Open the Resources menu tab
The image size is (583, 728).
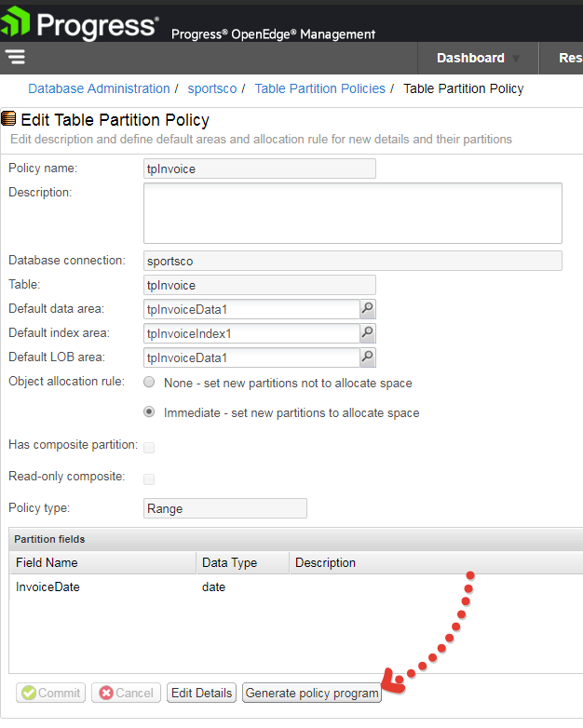570,58
